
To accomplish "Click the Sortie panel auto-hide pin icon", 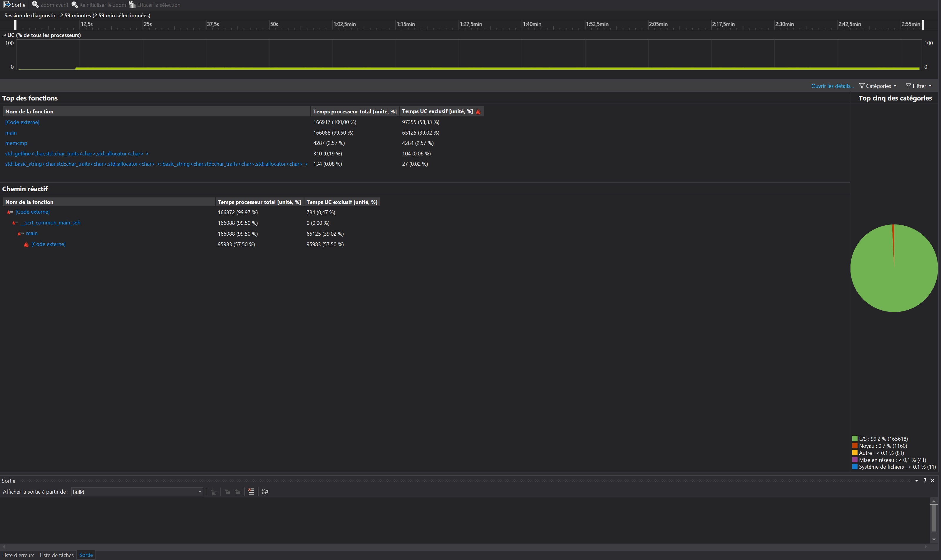I will 925,480.
